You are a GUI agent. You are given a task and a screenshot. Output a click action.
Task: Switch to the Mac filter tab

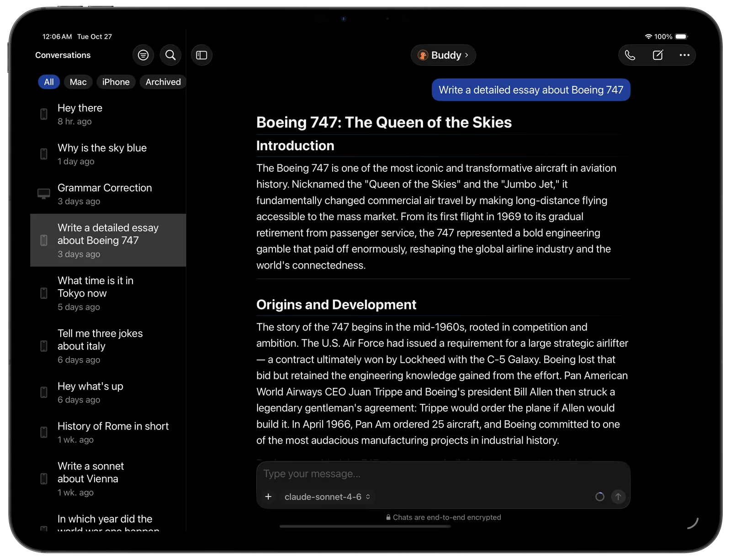(x=78, y=82)
